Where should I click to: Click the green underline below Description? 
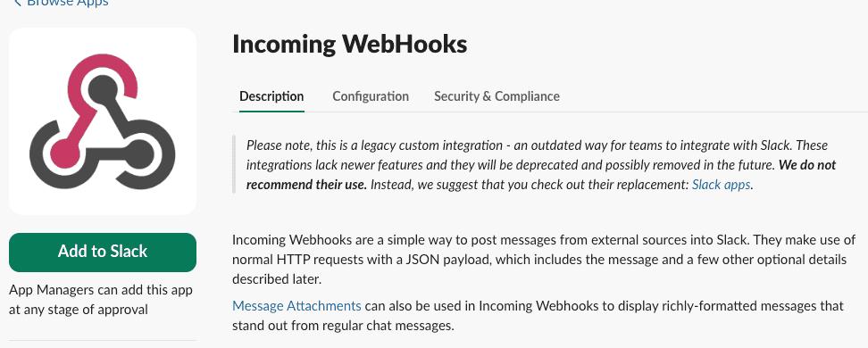pyautogui.click(x=271, y=112)
